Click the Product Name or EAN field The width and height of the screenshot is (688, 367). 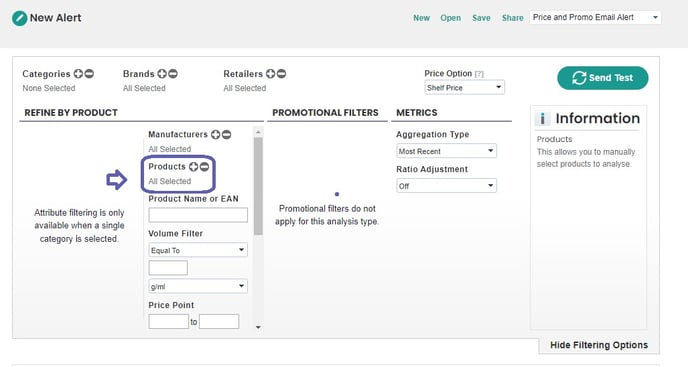198,215
